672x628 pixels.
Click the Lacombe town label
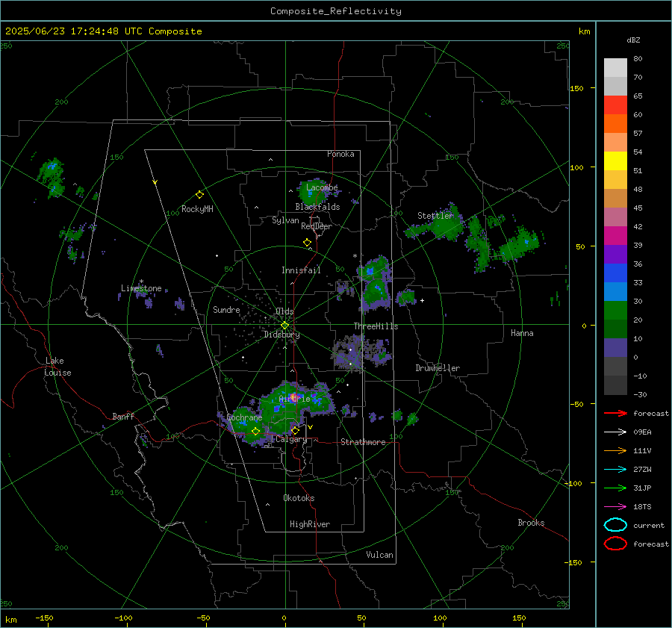[x=322, y=187]
